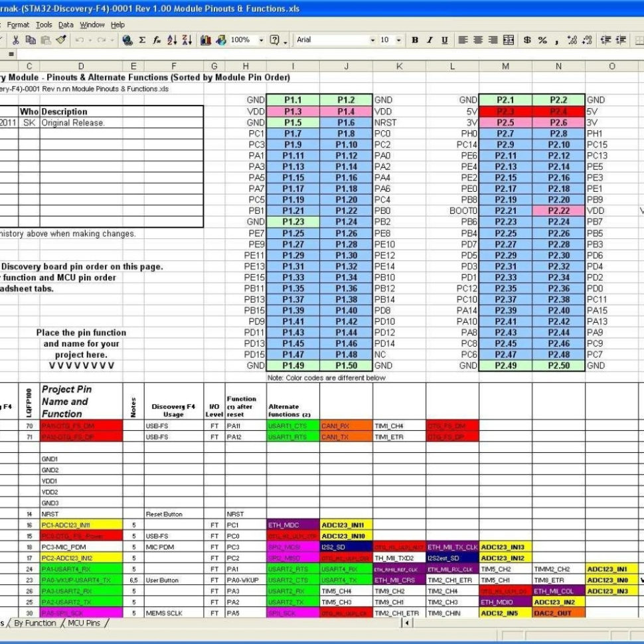644x644 pixels.
Task: Toggle bold formatting
Action: click(415, 40)
